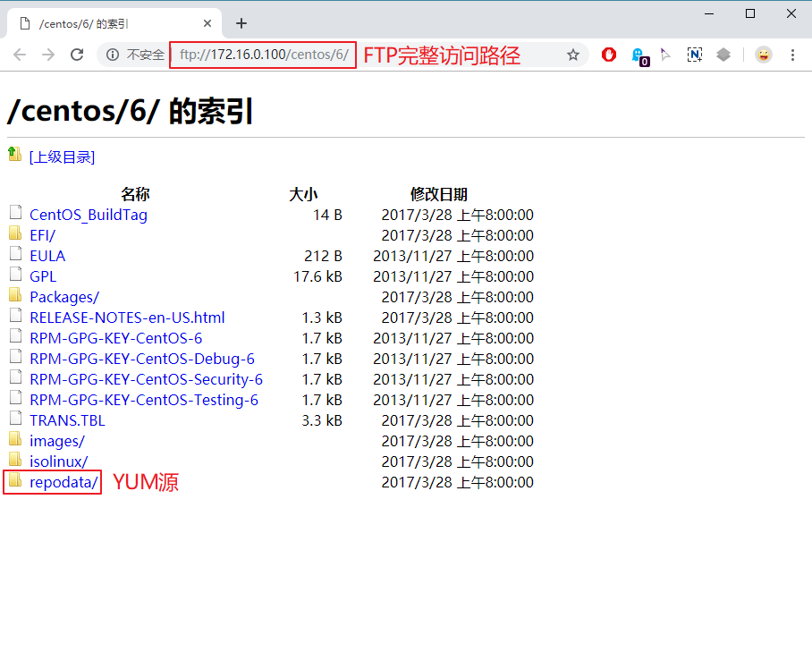Open the TRANS.TBL file
This screenshot has width=812, height=652.
(x=67, y=420)
